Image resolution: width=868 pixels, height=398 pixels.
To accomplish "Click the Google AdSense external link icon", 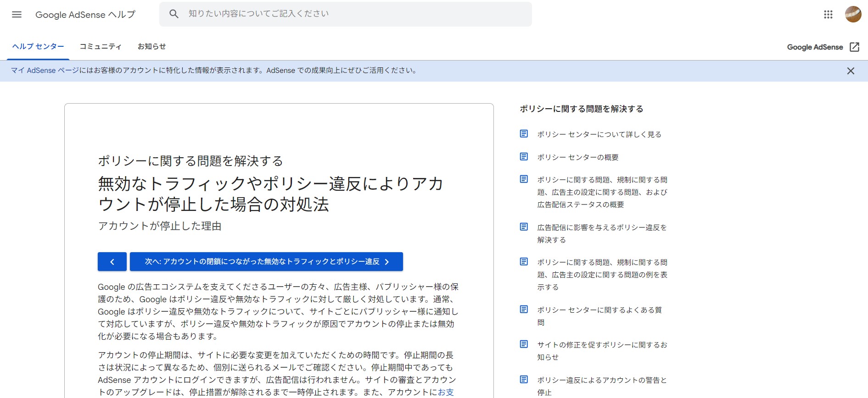I will click(854, 47).
